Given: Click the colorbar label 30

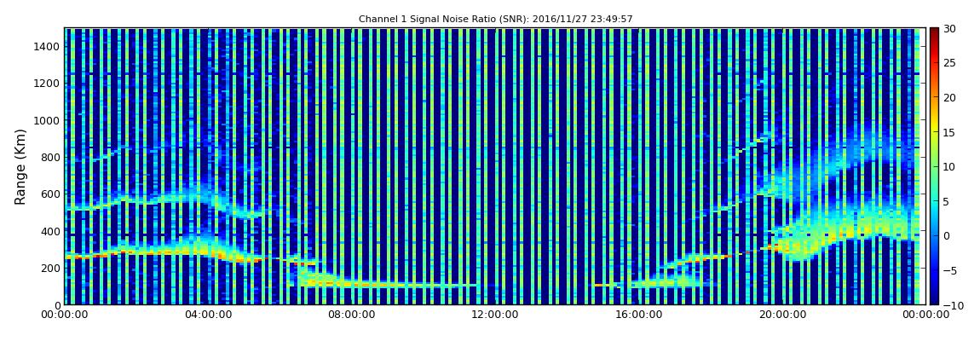Looking at the screenshot, I should click(950, 28).
